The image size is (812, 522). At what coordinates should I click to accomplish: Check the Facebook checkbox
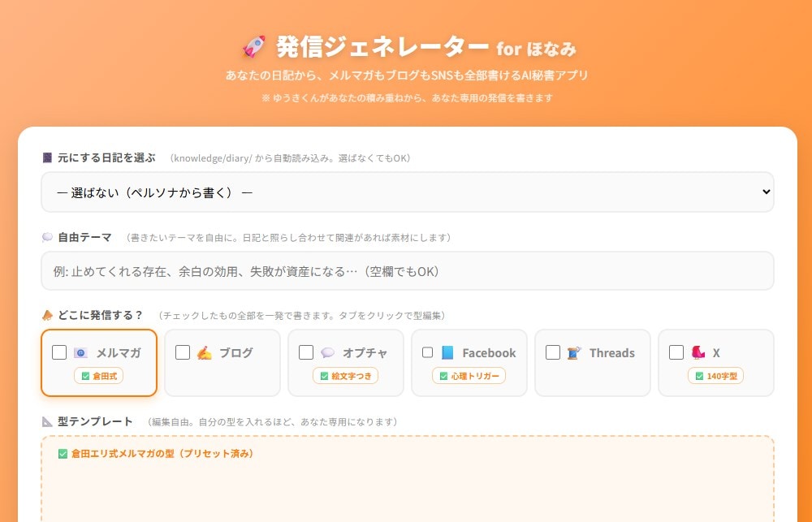click(427, 352)
